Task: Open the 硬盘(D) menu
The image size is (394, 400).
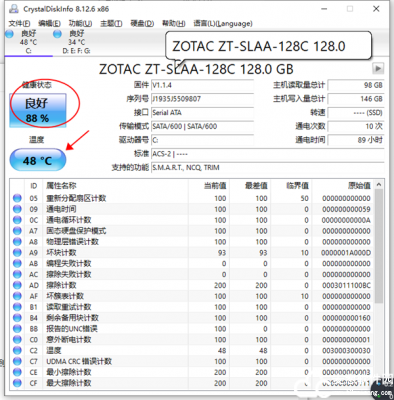Action: pyautogui.click(x=142, y=23)
